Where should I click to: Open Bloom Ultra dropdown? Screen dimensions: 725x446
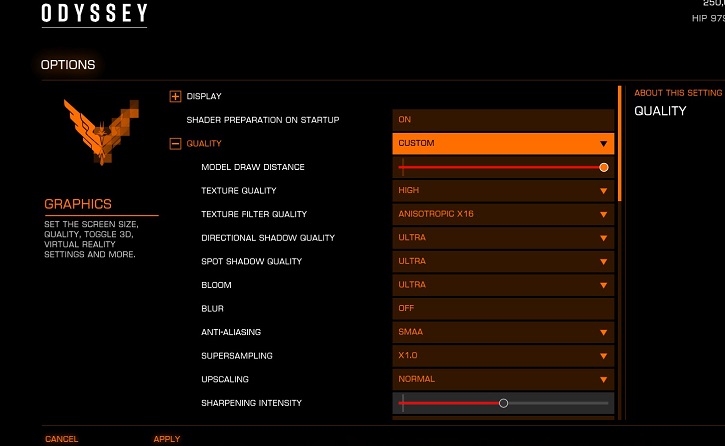(x=503, y=285)
